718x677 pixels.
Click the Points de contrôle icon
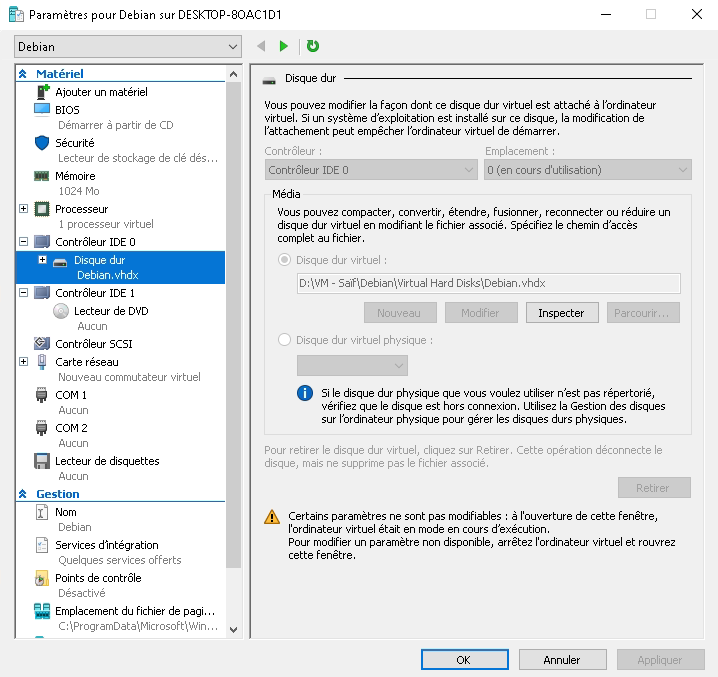(x=42, y=578)
